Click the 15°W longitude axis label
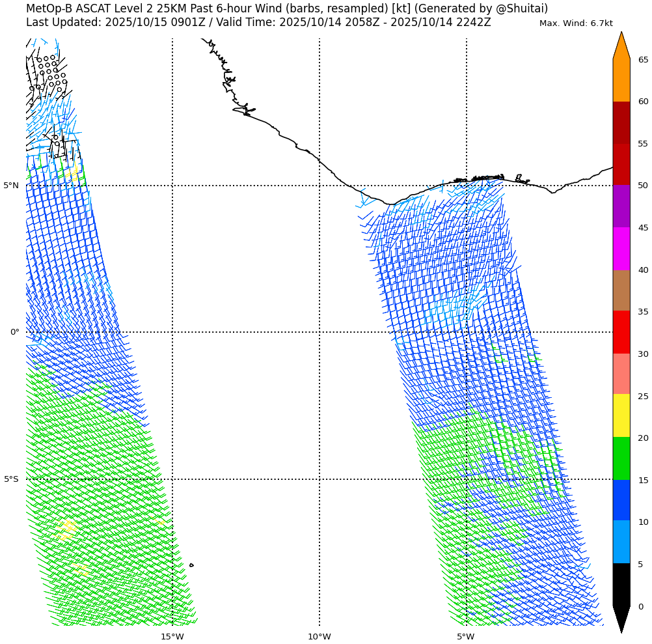The width and height of the screenshot is (652, 644). (x=172, y=636)
